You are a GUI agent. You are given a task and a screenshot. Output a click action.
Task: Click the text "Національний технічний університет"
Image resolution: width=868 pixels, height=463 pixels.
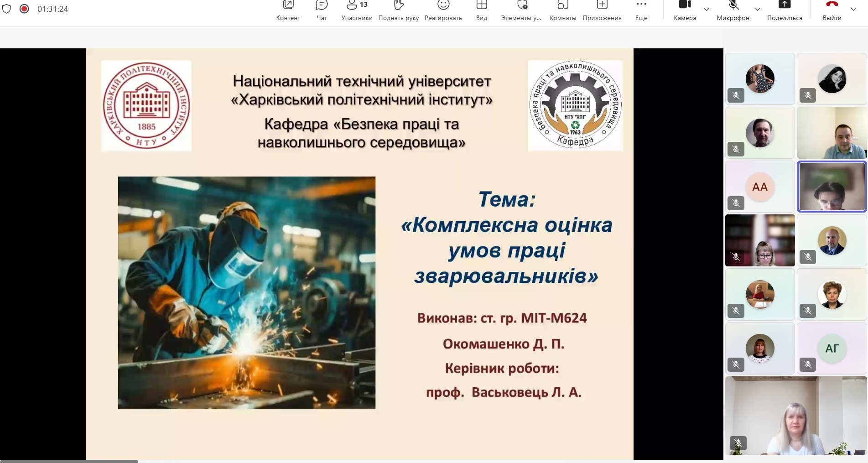point(362,81)
